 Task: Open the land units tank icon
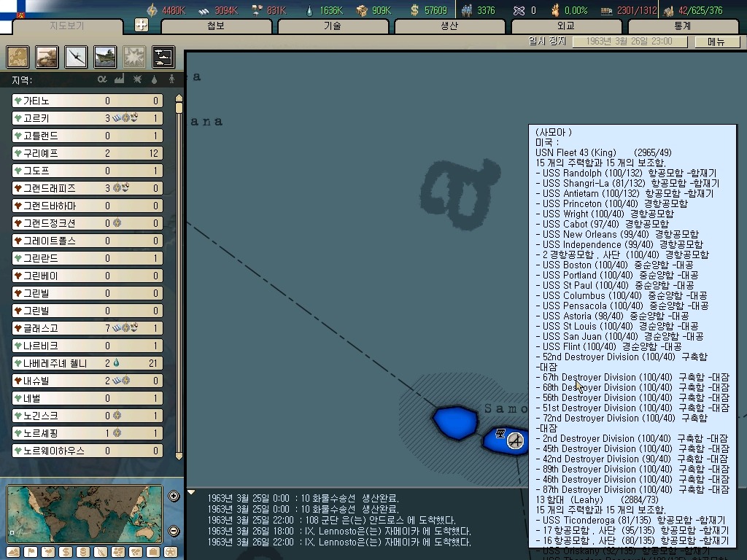47,57
